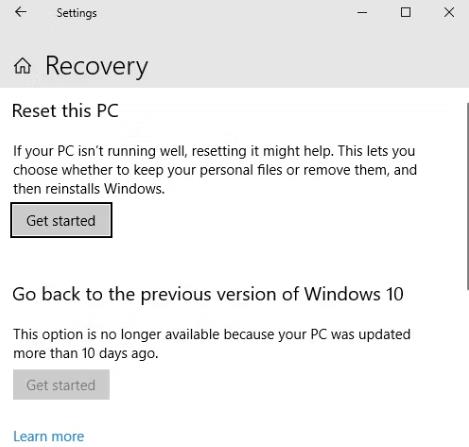Open the Learn more link

pos(49,436)
